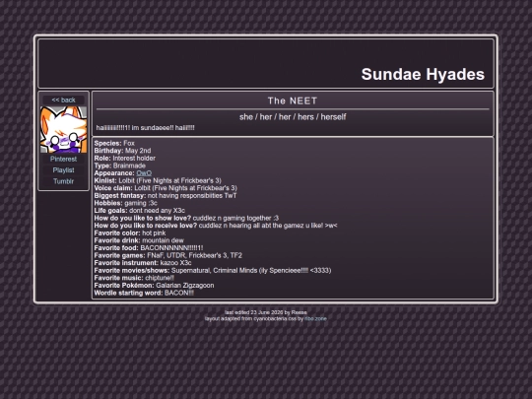This screenshot has width=532, height=399.
Task: Click the 'Favorite instrument: kazoo X3c' line
Action: [143, 263]
